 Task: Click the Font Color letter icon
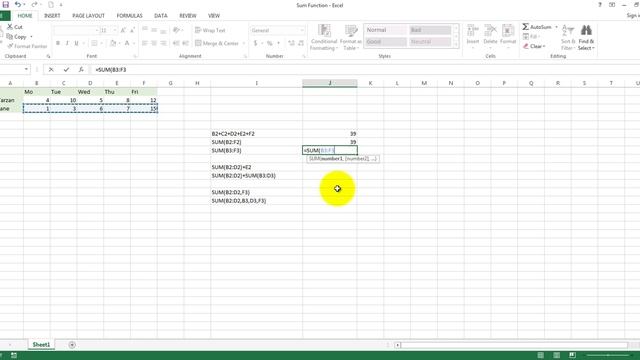(x=127, y=43)
